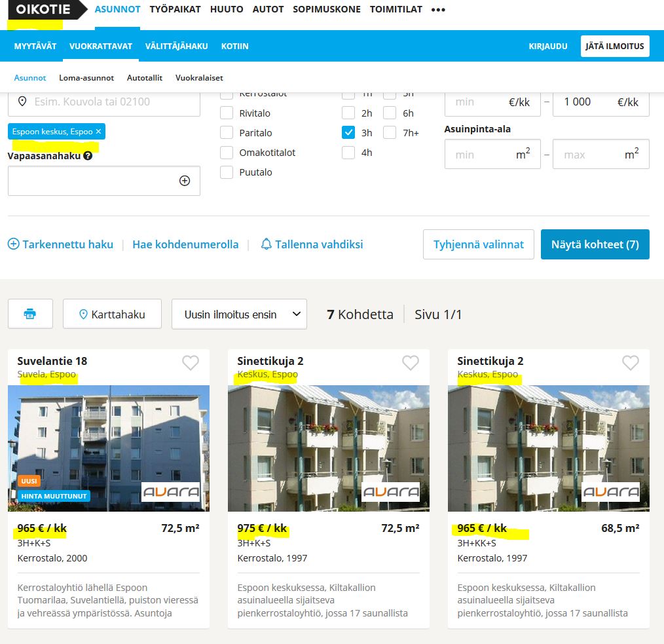The width and height of the screenshot is (664, 644).
Task: Favorite the Suvelantie 18 listing heart
Action: click(190, 362)
